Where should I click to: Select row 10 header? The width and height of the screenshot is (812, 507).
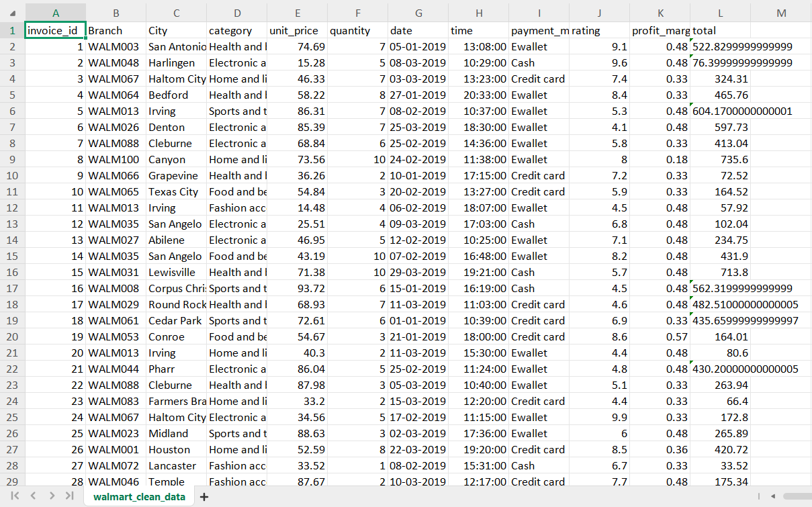(x=12, y=176)
